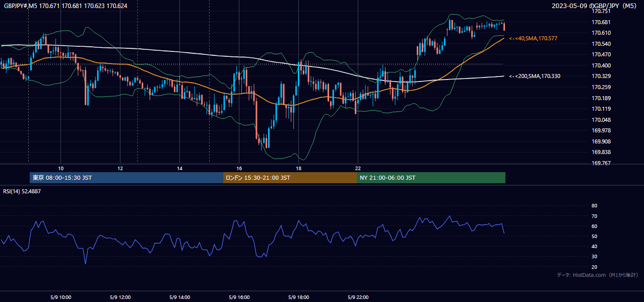The width and height of the screenshot is (644, 302).
Task: Click RSI scale level 80
Action: coord(594,206)
